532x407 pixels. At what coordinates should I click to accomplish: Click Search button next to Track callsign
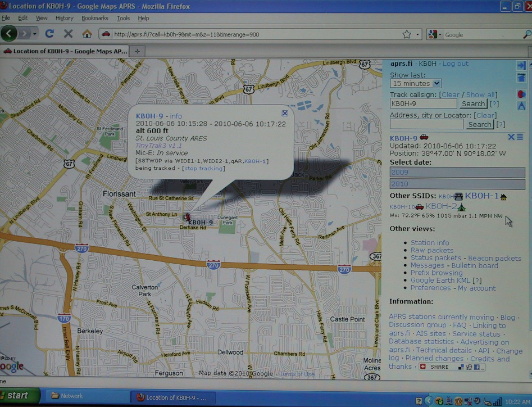[473, 104]
